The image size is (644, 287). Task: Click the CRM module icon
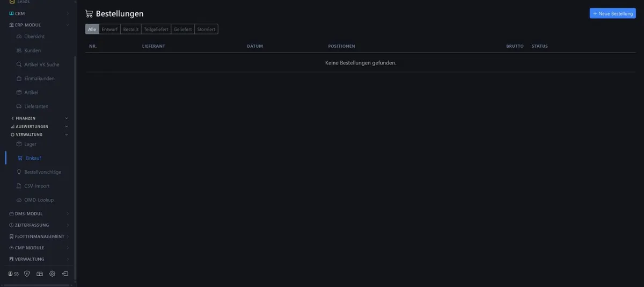pyautogui.click(x=12, y=13)
